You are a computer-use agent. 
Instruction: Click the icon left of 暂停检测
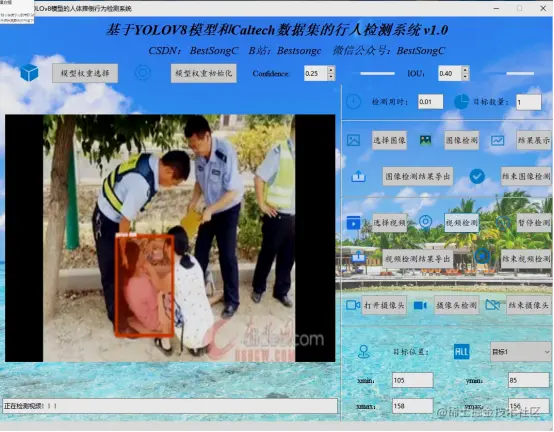click(503, 223)
